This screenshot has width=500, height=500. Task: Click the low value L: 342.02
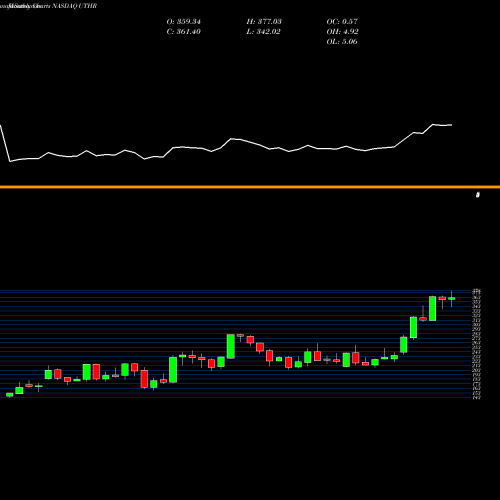[263, 32]
